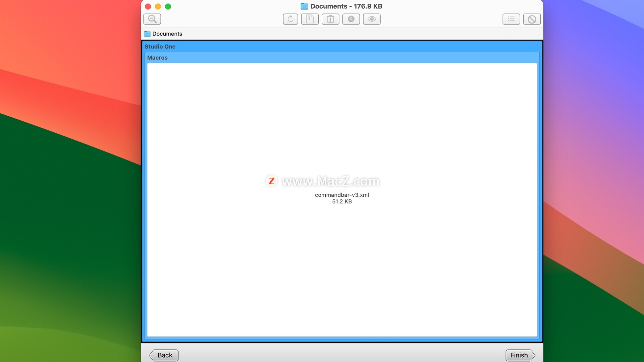
Task: Click the Back button
Action: [164, 355]
